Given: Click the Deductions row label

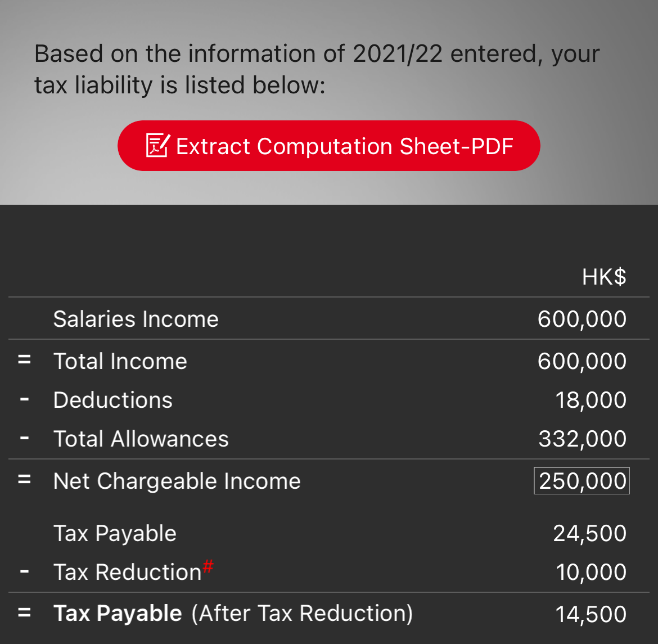Looking at the screenshot, I should [x=113, y=400].
